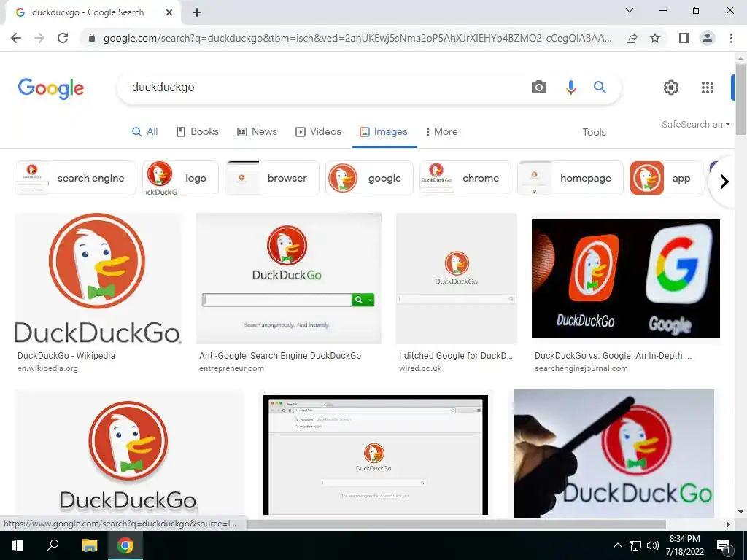Open the notification center icon
The image size is (747, 560).
pyautogui.click(x=723, y=546)
